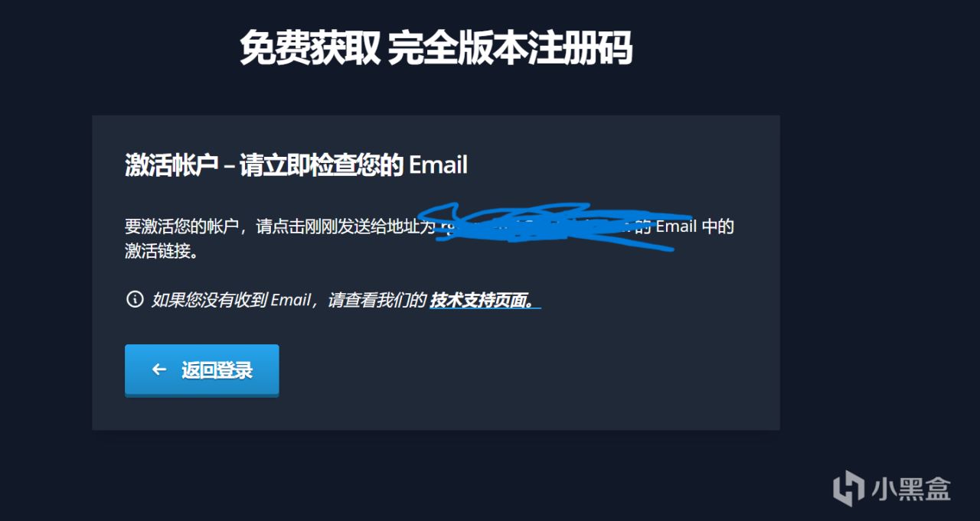Click the blue scribbled-out email address
This screenshot has height=521, width=980.
pyautogui.click(x=555, y=225)
